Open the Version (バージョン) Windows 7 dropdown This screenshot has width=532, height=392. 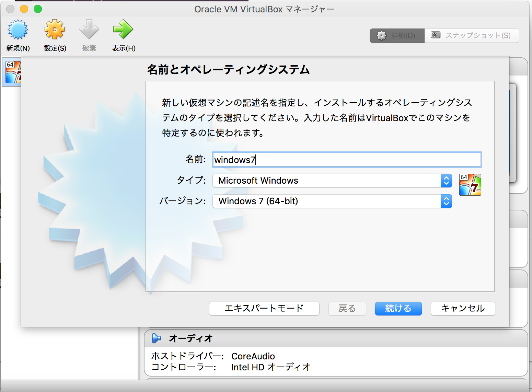click(332, 201)
